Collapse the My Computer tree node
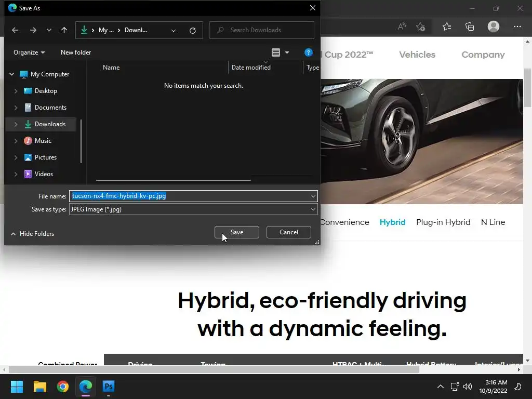Image resolution: width=532 pixels, height=399 pixels. coord(12,74)
